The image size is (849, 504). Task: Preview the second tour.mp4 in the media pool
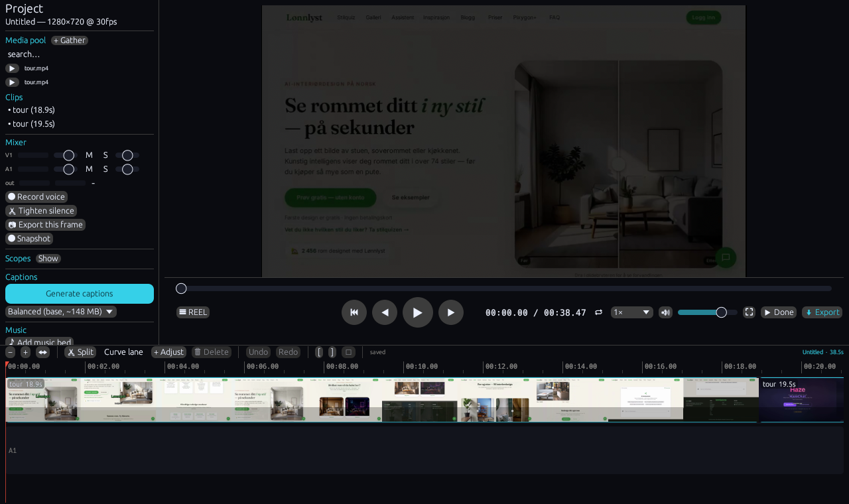point(12,82)
